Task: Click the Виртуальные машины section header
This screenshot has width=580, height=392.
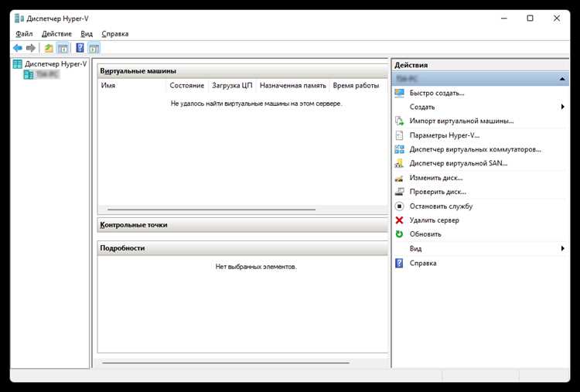Action: [x=243, y=71]
